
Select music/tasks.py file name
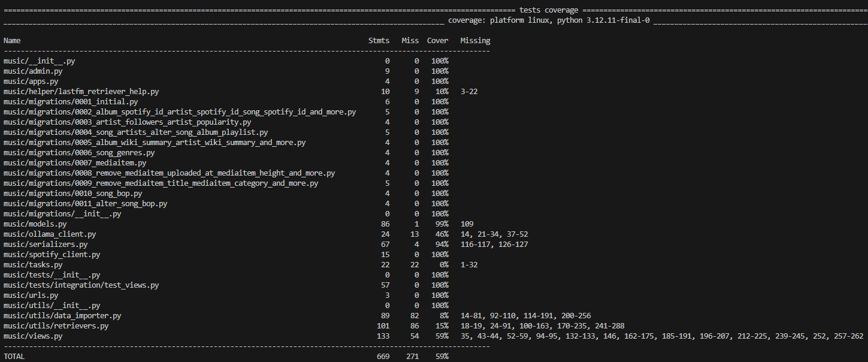(33, 265)
